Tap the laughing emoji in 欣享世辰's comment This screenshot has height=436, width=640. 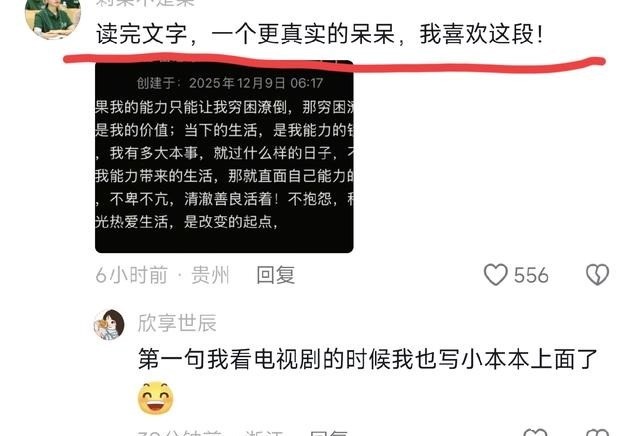click(x=156, y=398)
